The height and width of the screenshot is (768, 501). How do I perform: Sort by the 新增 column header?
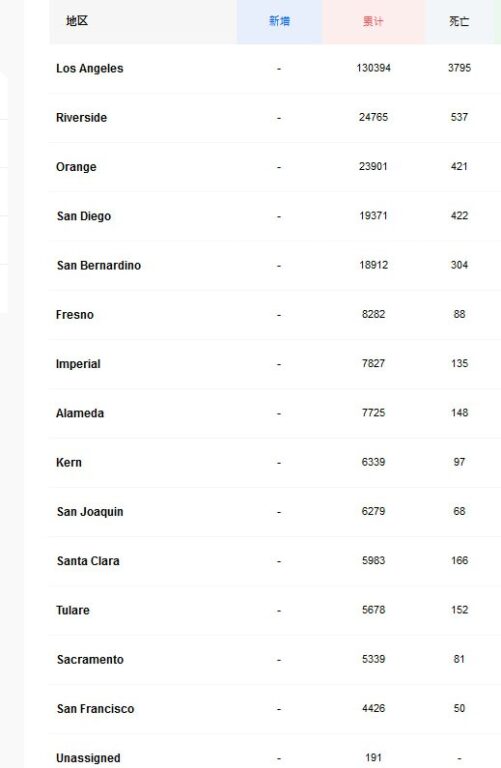(x=279, y=21)
